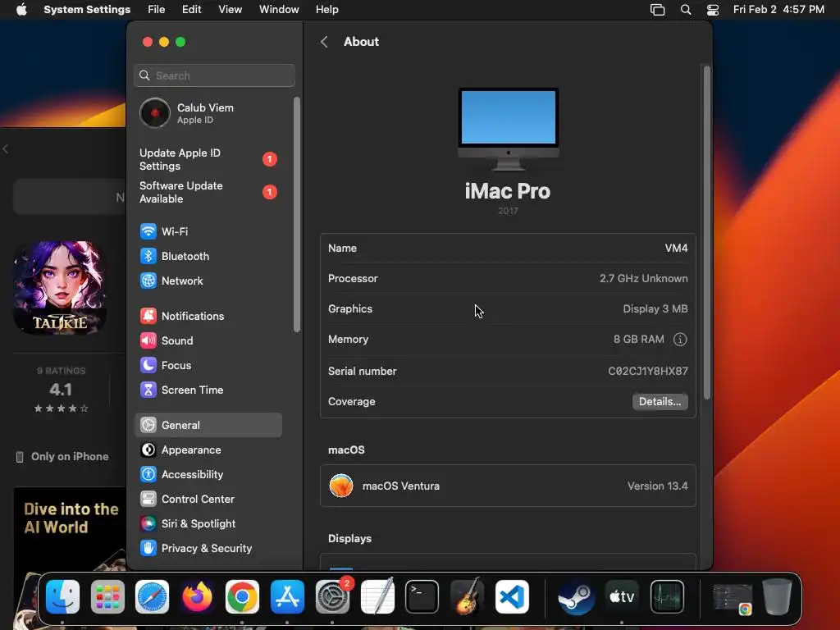840x630 pixels.
Task: Open Activity Monitor from the Dock
Action: click(x=667, y=597)
